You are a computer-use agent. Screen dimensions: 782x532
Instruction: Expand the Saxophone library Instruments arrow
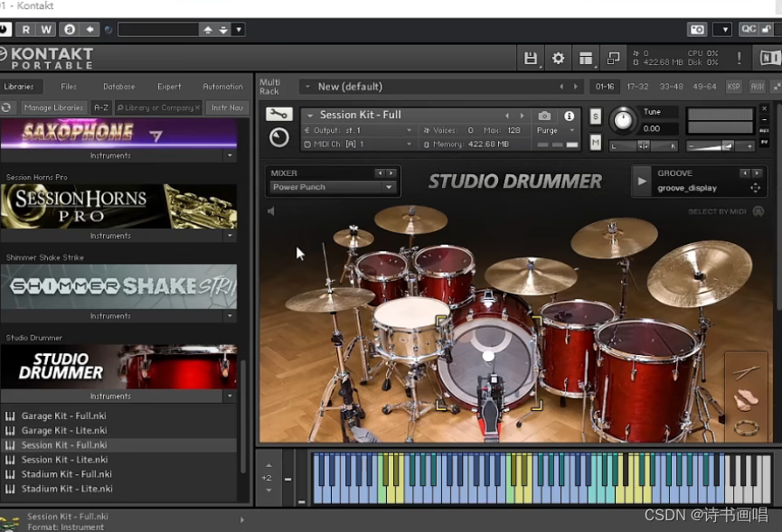pyautogui.click(x=230, y=155)
